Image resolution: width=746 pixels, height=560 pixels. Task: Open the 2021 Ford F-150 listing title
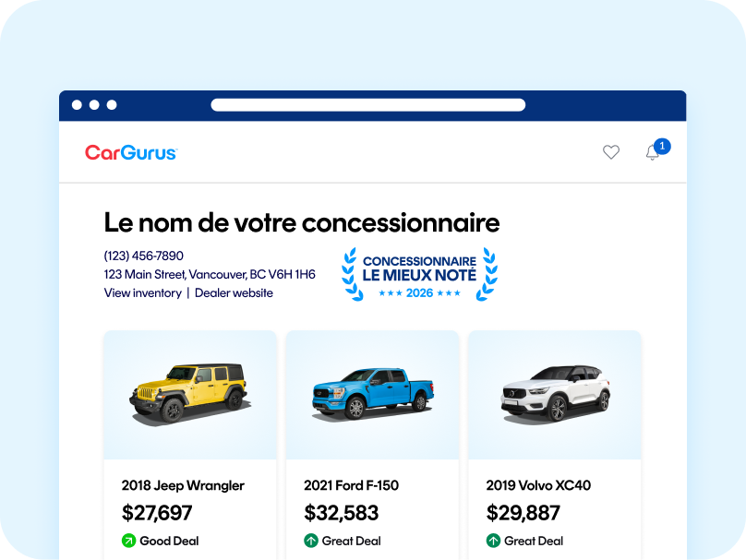(351, 485)
